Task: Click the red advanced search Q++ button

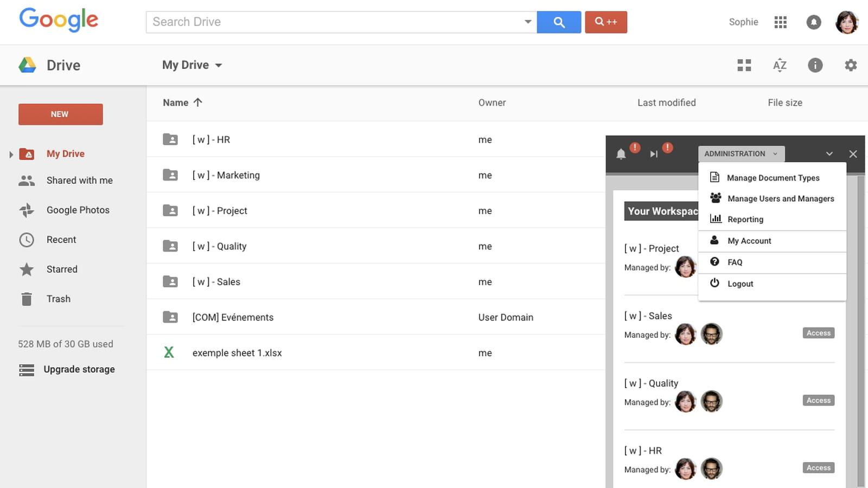Action: coord(606,22)
